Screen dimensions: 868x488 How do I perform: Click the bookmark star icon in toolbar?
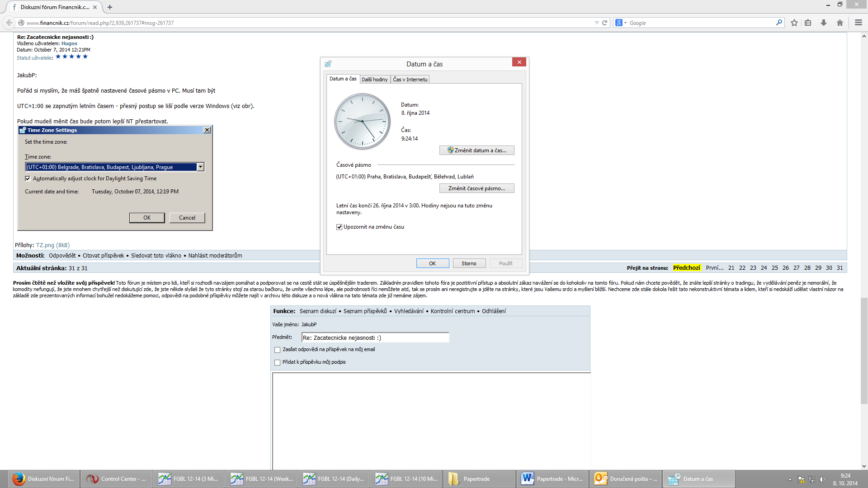point(794,23)
